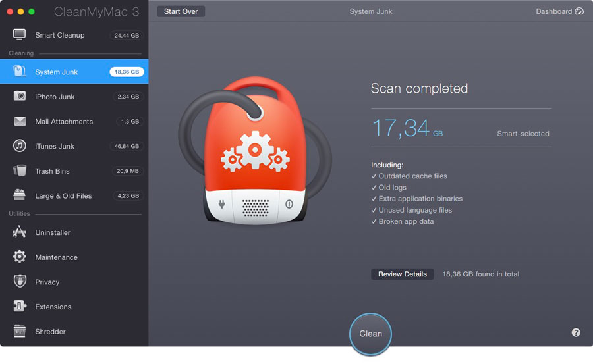Click the CleanMyMac 3 title text
The image size is (593, 364).
coord(96,12)
